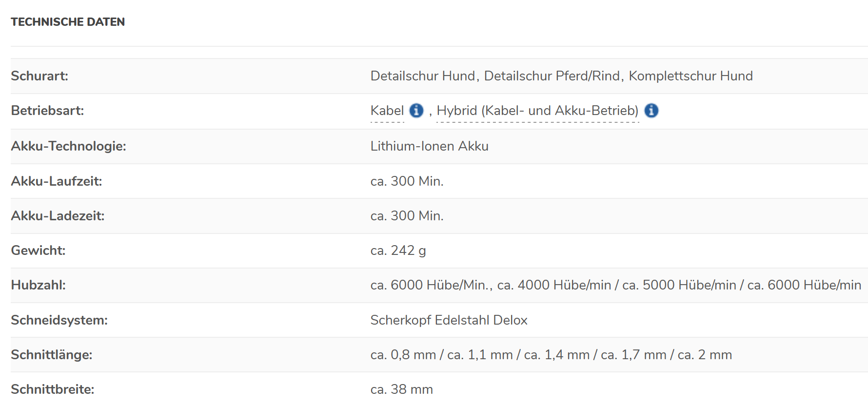868x406 pixels.
Task: Open the Kabel dotted-underline link
Action: [387, 111]
